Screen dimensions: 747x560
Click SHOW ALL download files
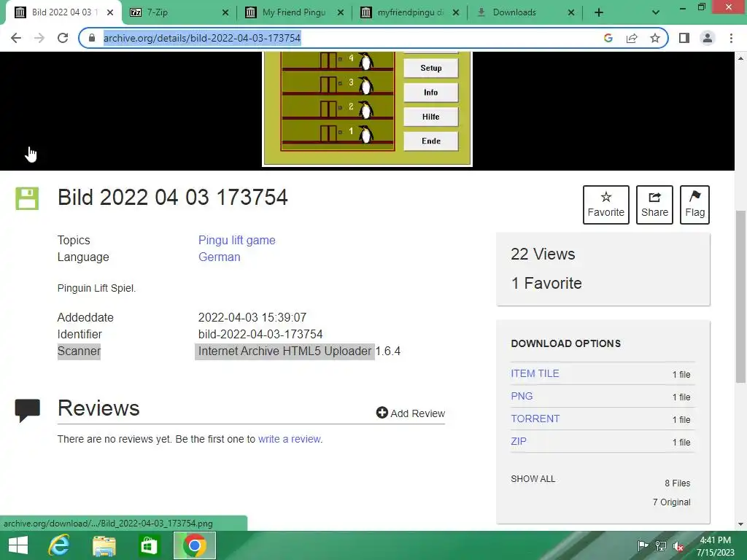[533, 479]
